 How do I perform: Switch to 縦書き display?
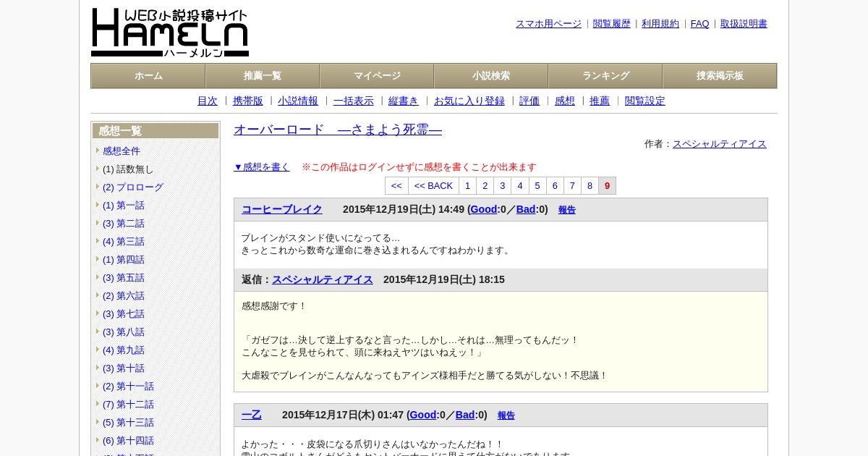click(404, 101)
